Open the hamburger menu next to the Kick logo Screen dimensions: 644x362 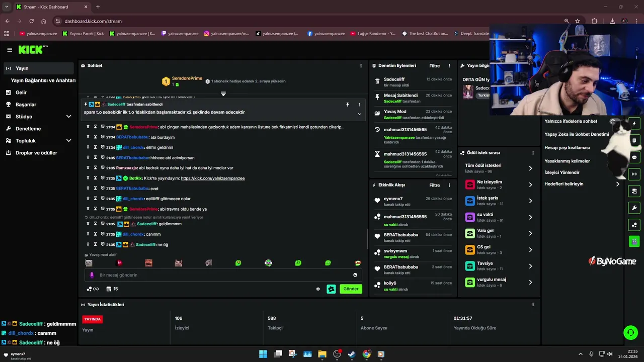point(10,50)
